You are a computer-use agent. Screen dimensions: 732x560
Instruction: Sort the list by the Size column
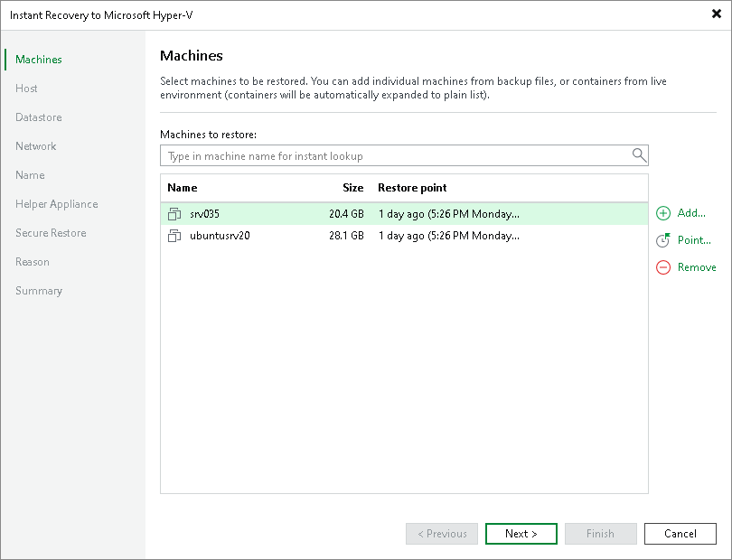(x=352, y=187)
